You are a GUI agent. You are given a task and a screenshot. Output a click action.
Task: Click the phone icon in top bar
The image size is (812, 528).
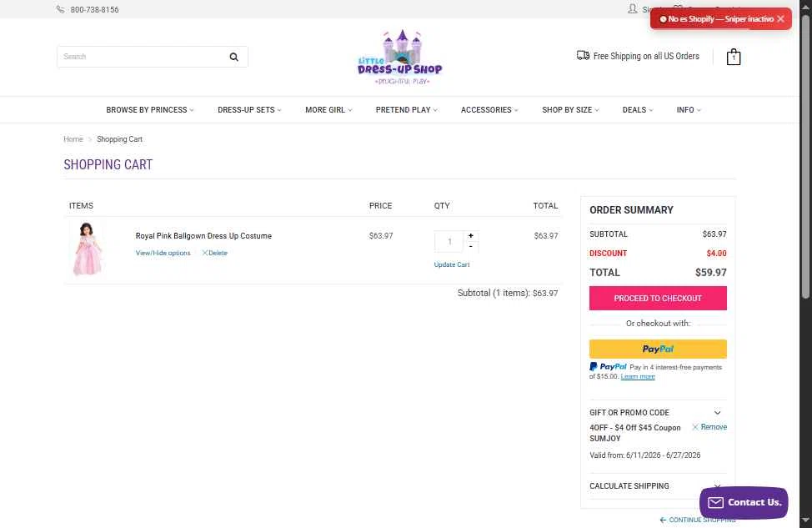[61, 9]
